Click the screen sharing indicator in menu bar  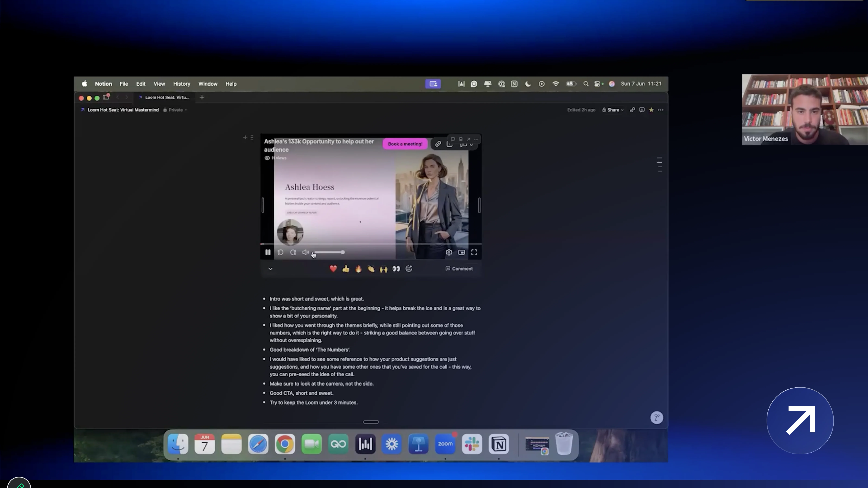click(x=433, y=84)
